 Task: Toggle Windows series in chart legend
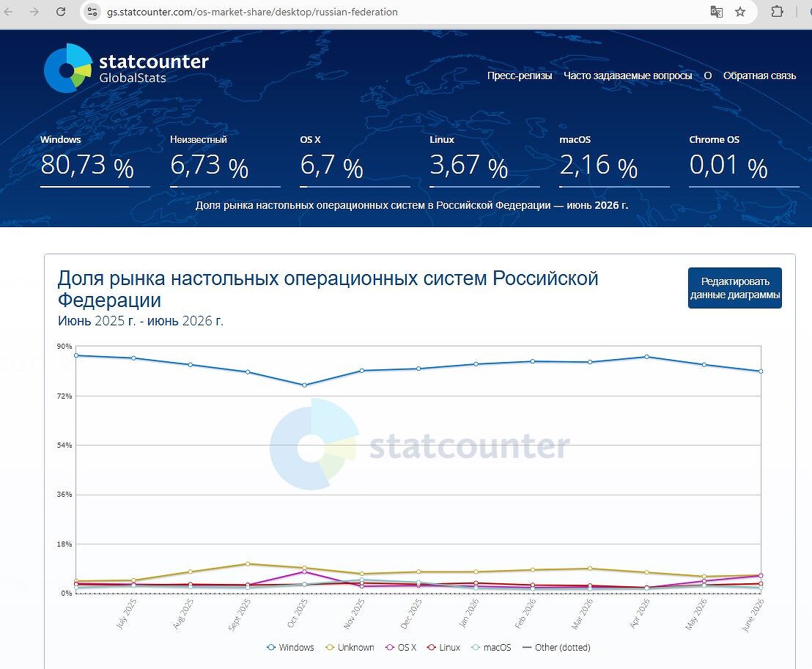[290, 647]
